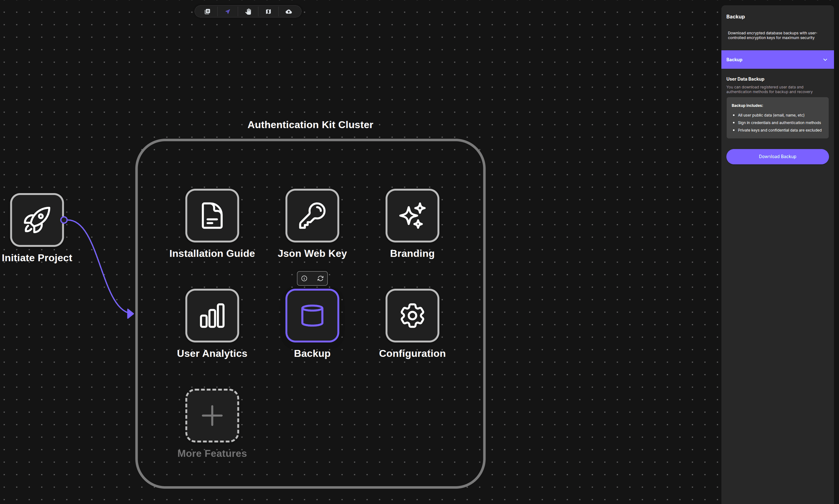839x504 pixels.
Task: Open the Branding sparkles node
Action: [x=412, y=215]
